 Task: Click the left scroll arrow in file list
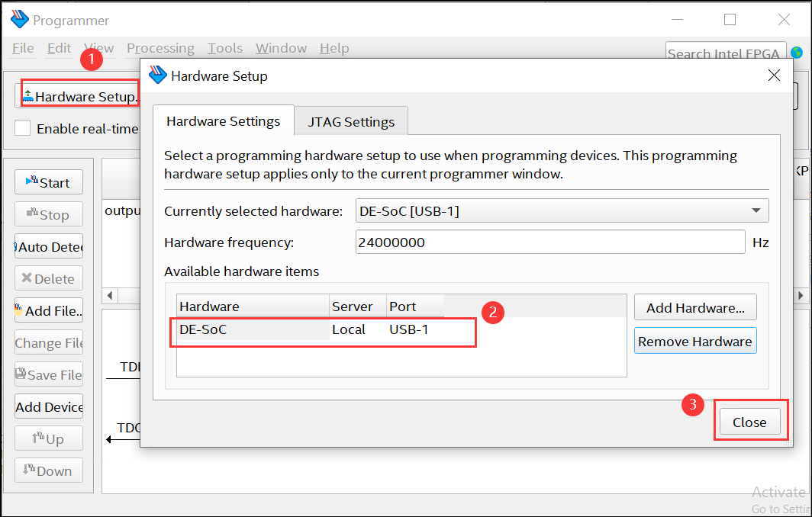[110, 296]
